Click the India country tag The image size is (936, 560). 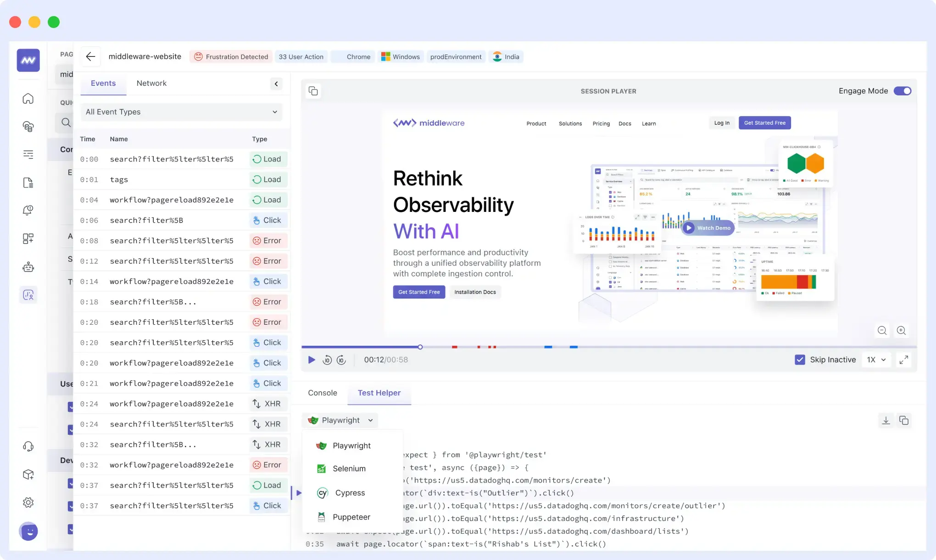pyautogui.click(x=506, y=57)
